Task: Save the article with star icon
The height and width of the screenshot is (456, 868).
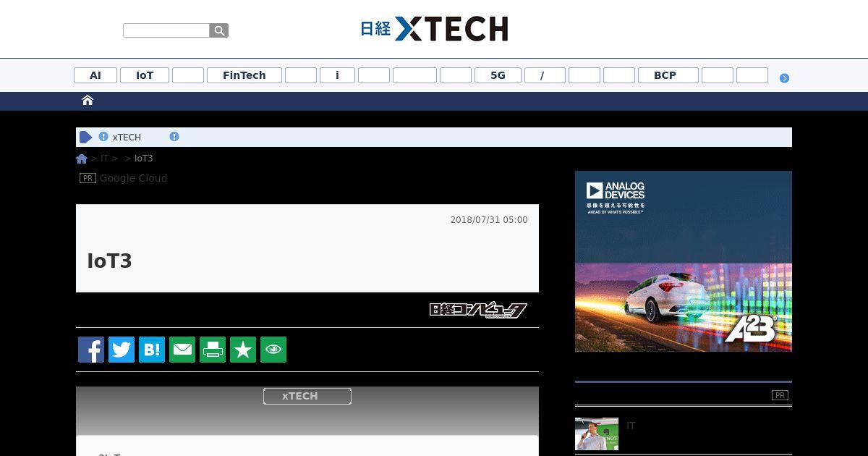Action: 243,350
